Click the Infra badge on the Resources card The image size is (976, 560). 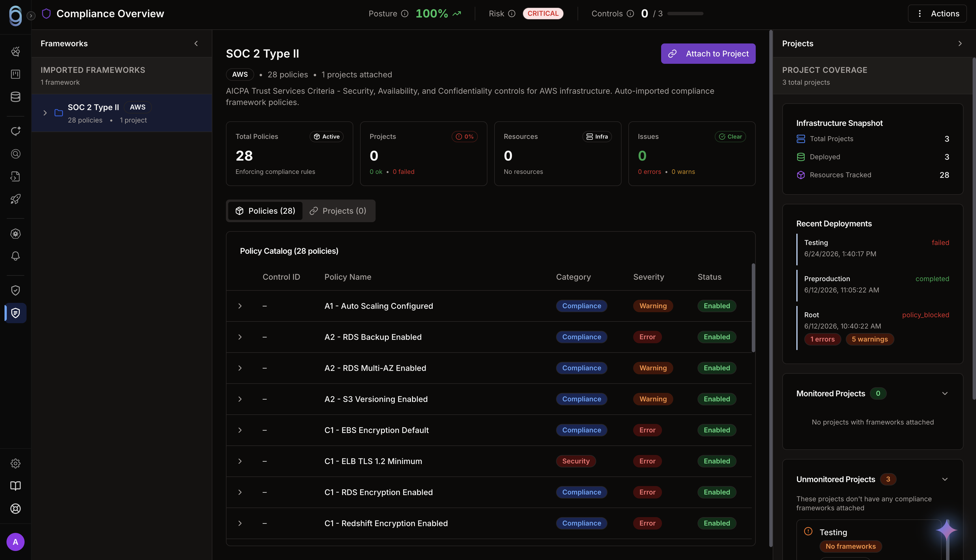[597, 137]
